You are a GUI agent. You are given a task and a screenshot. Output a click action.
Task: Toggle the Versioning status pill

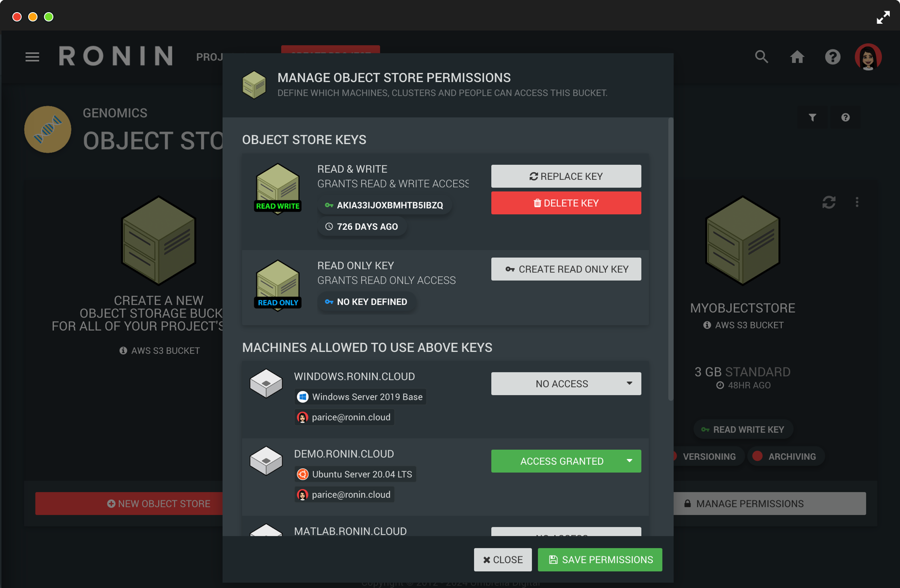coord(708,457)
